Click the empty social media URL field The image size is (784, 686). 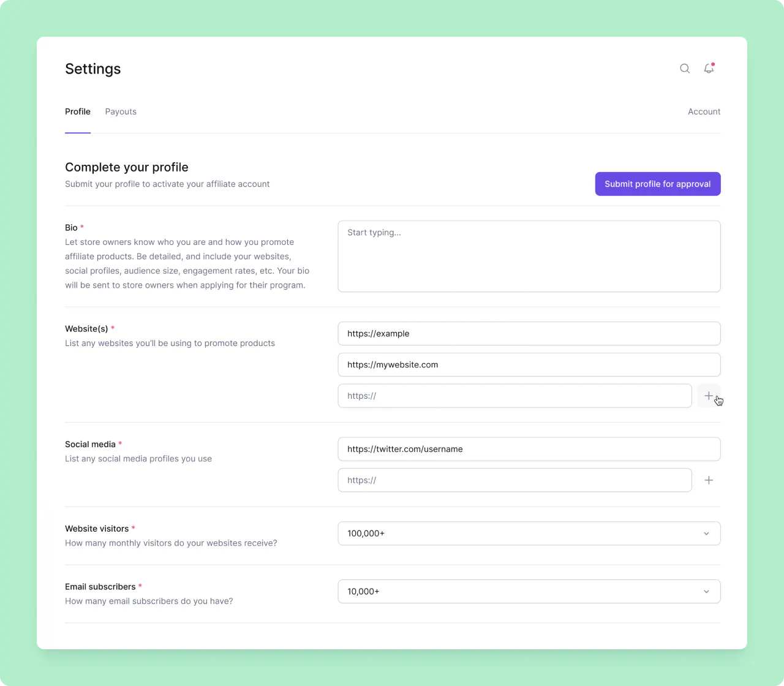[x=514, y=480]
